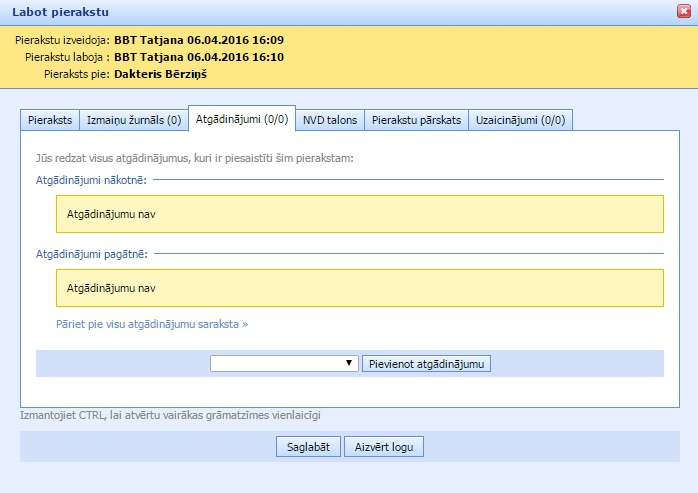
Task: Select the Atgādinājumi (0/0) tab
Action: tap(242, 119)
